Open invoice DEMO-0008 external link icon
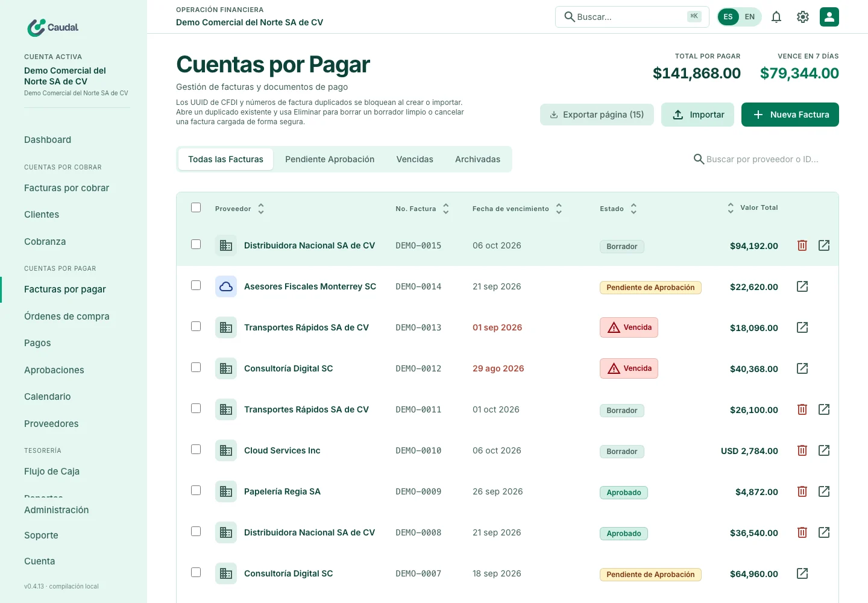The image size is (868, 603). (824, 532)
